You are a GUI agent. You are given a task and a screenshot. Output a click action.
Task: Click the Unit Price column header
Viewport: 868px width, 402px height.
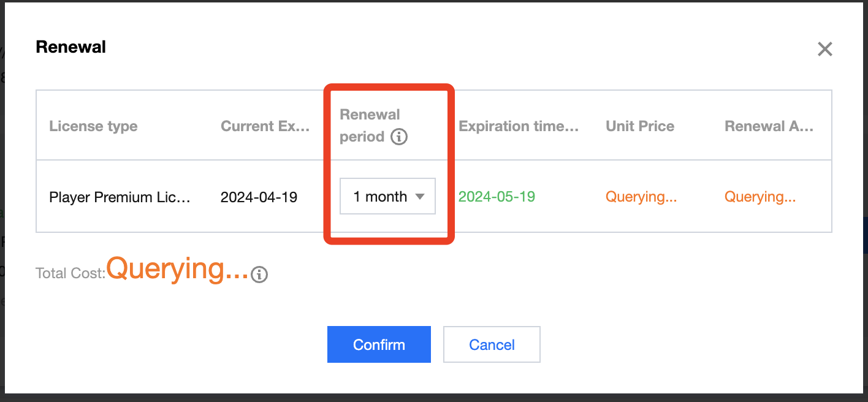640,126
